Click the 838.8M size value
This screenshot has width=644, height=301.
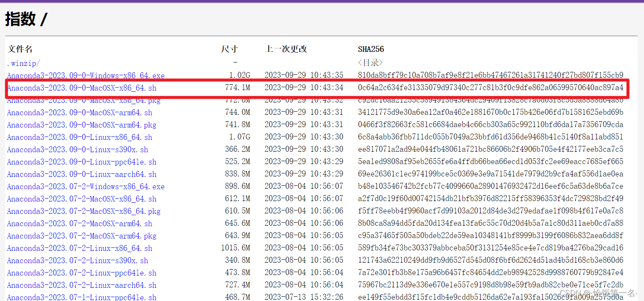[x=237, y=174]
